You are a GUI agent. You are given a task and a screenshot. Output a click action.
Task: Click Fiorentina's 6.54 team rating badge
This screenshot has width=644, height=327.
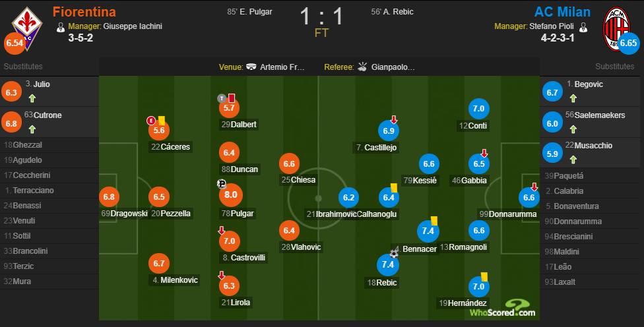pos(15,44)
